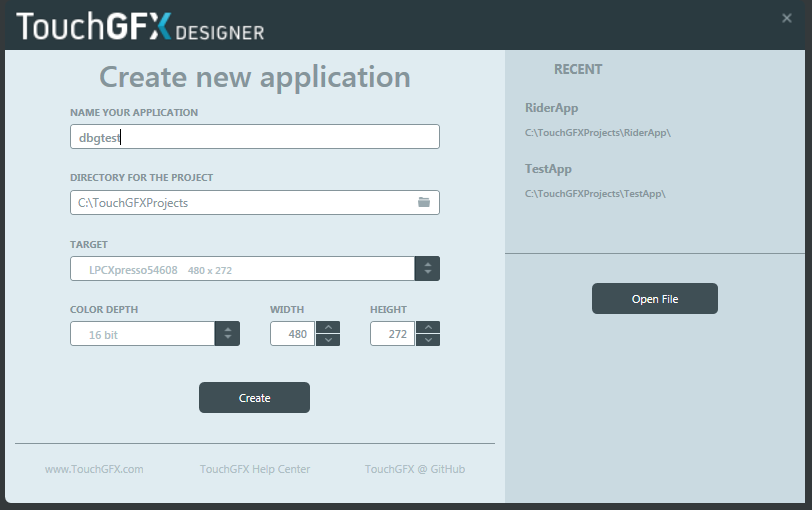Decrease the Width value
Image resolution: width=812 pixels, height=510 pixels.
(x=328, y=340)
